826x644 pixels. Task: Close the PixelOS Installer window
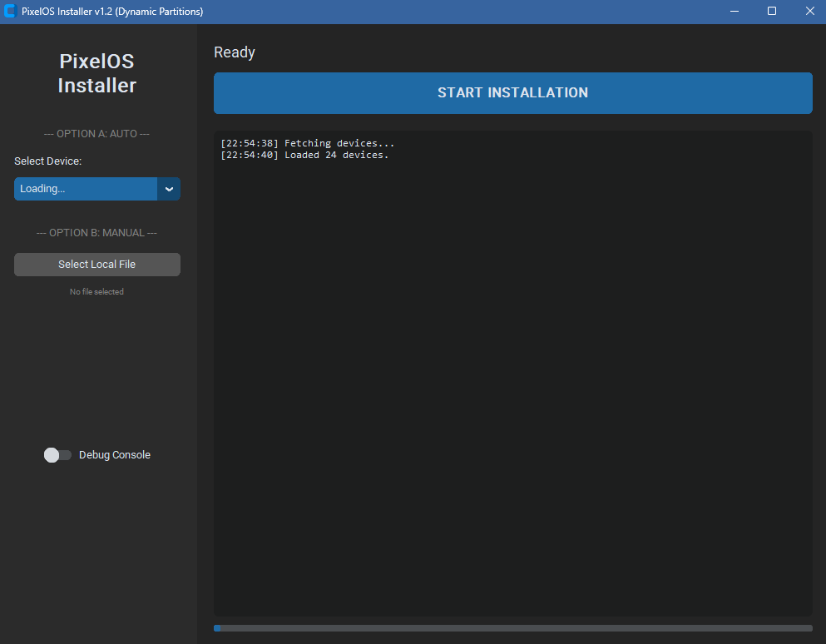pyautogui.click(x=809, y=11)
